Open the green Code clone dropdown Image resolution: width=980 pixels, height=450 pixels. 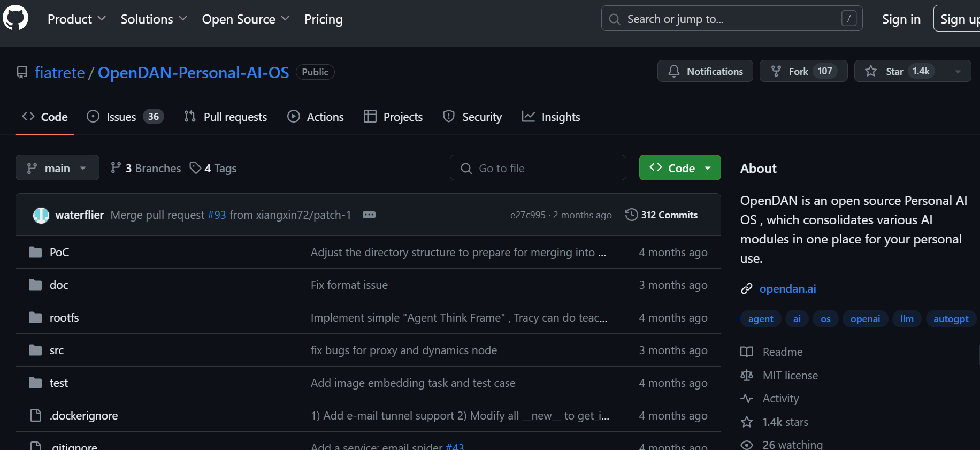point(680,167)
